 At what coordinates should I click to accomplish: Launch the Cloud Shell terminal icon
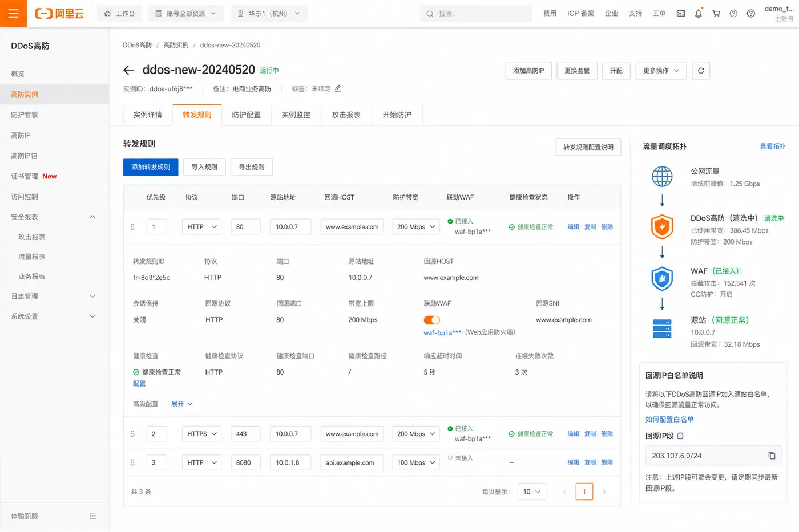coord(680,13)
